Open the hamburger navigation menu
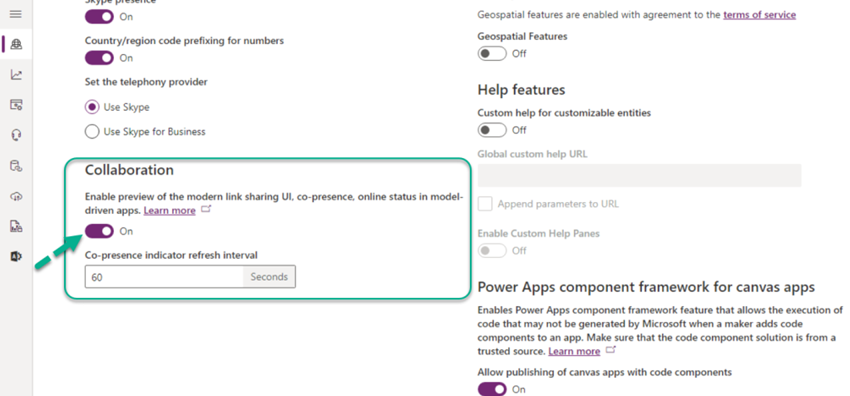This screenshot has width=850, height=396. click(16, 14)
